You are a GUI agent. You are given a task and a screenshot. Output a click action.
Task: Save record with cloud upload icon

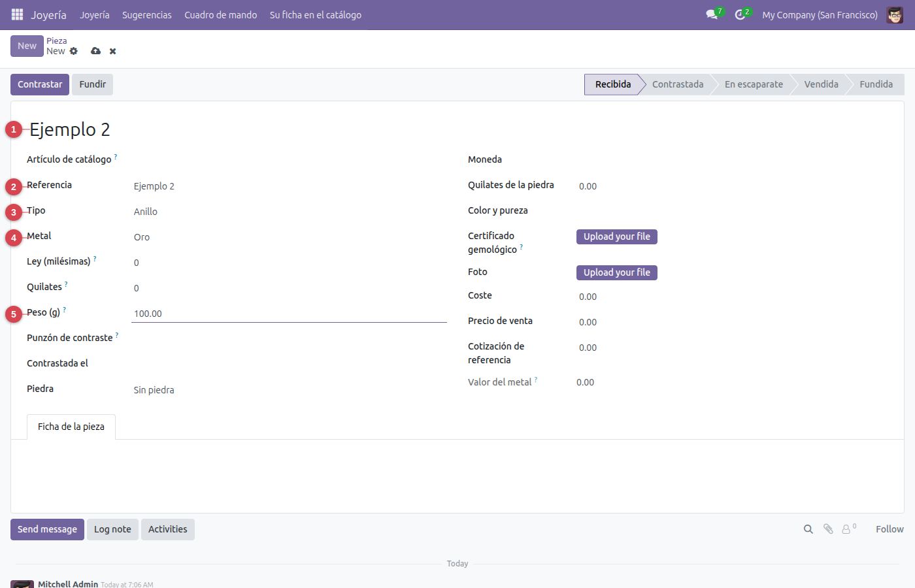(x=96, y=51)
